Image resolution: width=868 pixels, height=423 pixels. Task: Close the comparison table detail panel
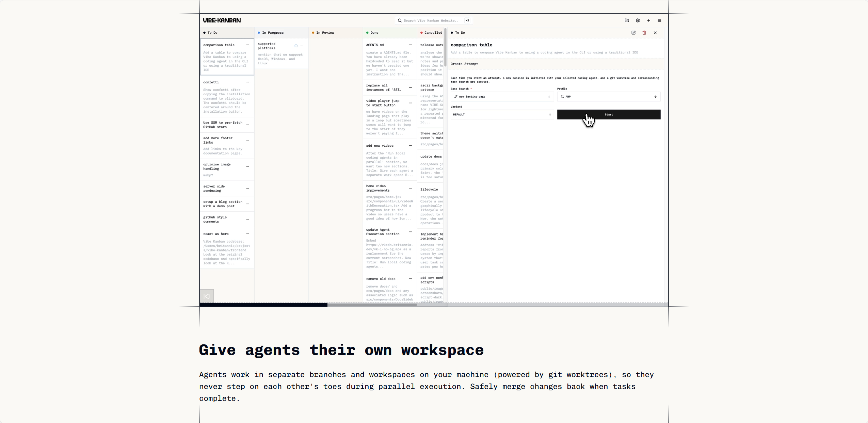[655, 33]
